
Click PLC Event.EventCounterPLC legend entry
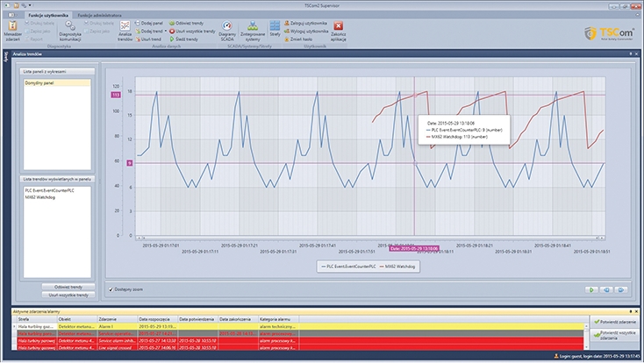(348, 267)
